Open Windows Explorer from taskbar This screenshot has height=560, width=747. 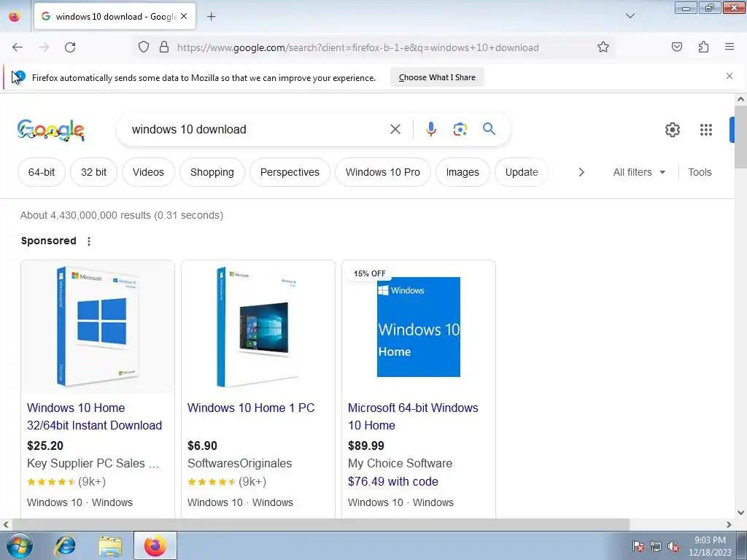110,545
